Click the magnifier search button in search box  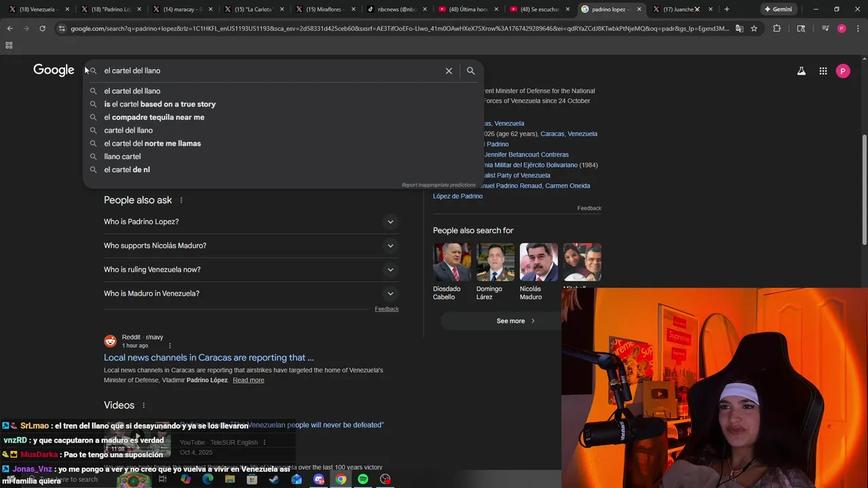pyautogui.click(x=471, y=70)
